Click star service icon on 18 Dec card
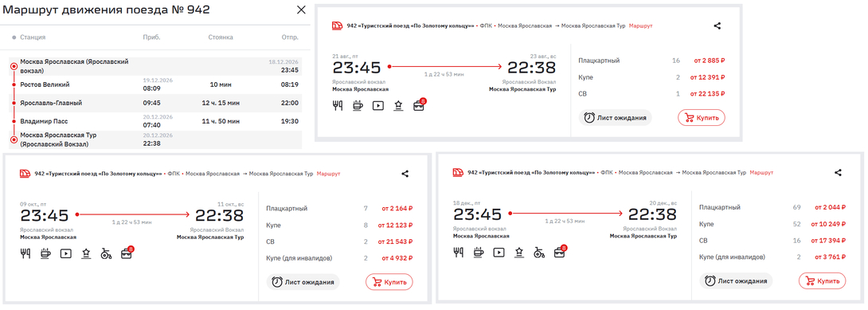The width and height of the screenshot is (868, 310). (519, 253)
